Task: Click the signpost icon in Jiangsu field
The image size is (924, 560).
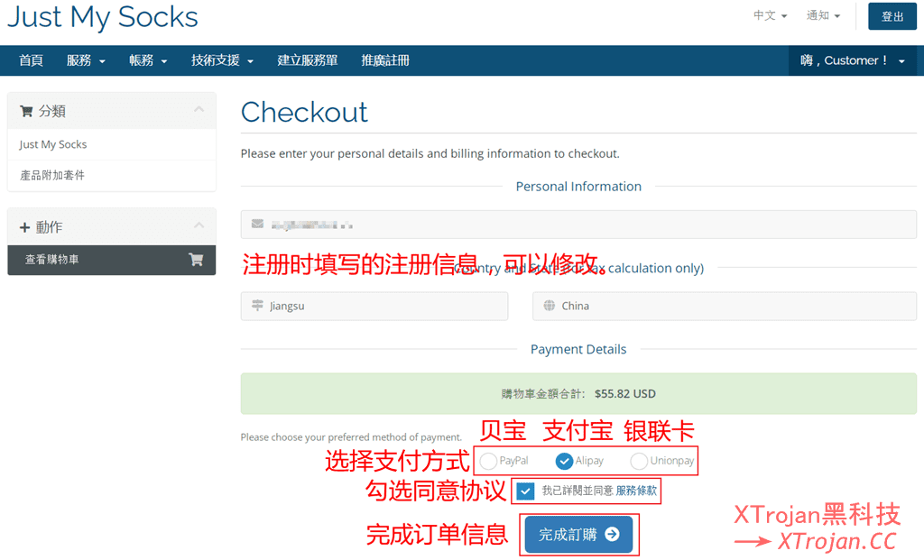Action: pyautogui.click(x=258, y=306)
